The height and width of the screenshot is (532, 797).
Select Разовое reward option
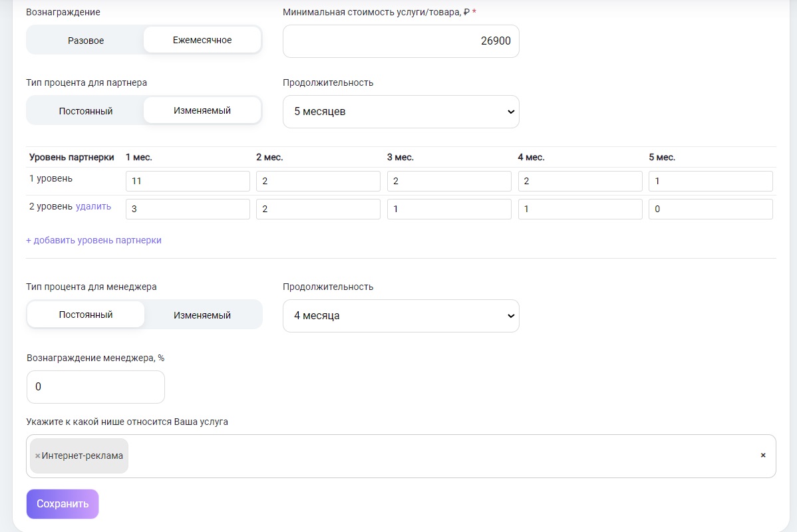[86, 41]
